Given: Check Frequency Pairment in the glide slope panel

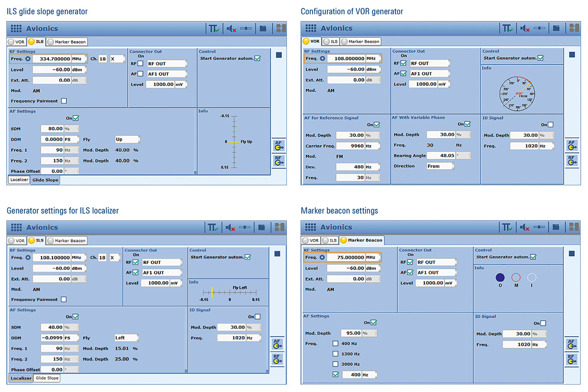Looking at the screenshot, I should tap(64, 101).
